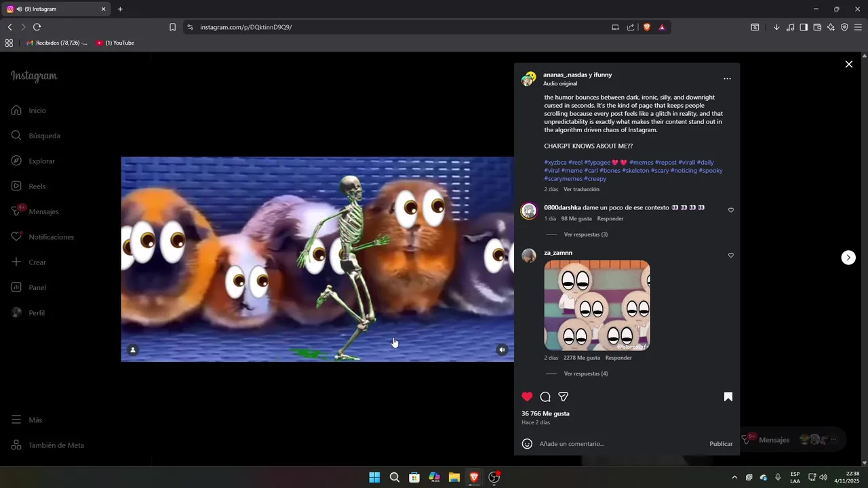Unlike the post with the red heart

527,396
